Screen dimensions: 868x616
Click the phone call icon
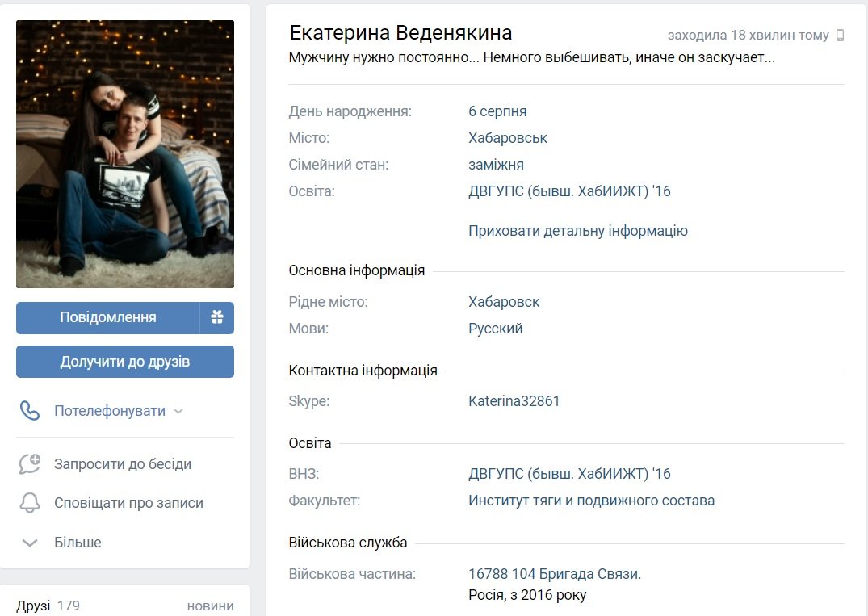[30, 411]
